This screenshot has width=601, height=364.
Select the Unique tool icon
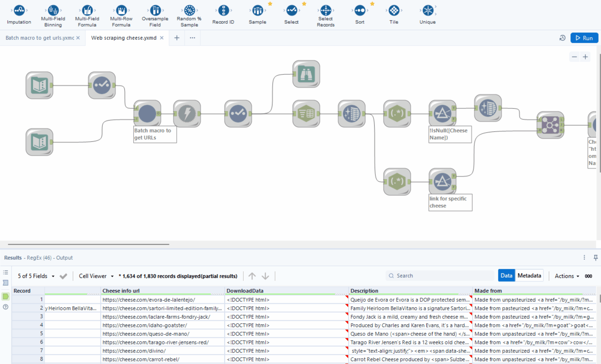[x=428, y=11]
